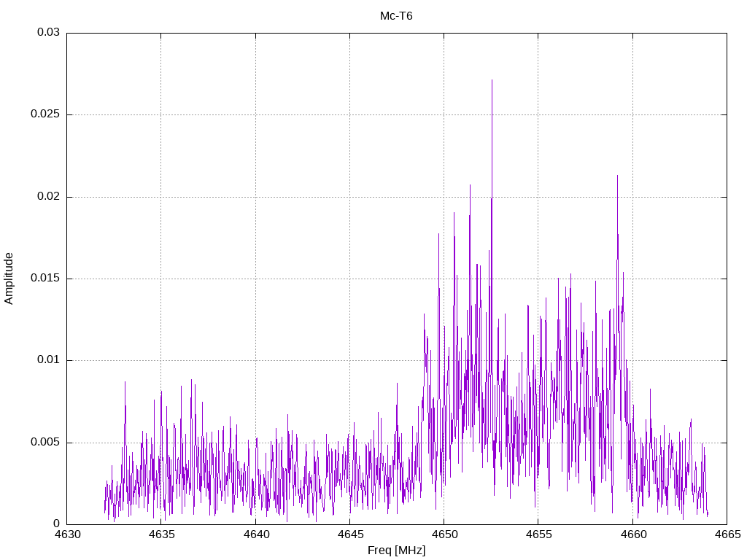Click the 4650 x-axis tick label
Screen dimensions: 747x560
444,535
